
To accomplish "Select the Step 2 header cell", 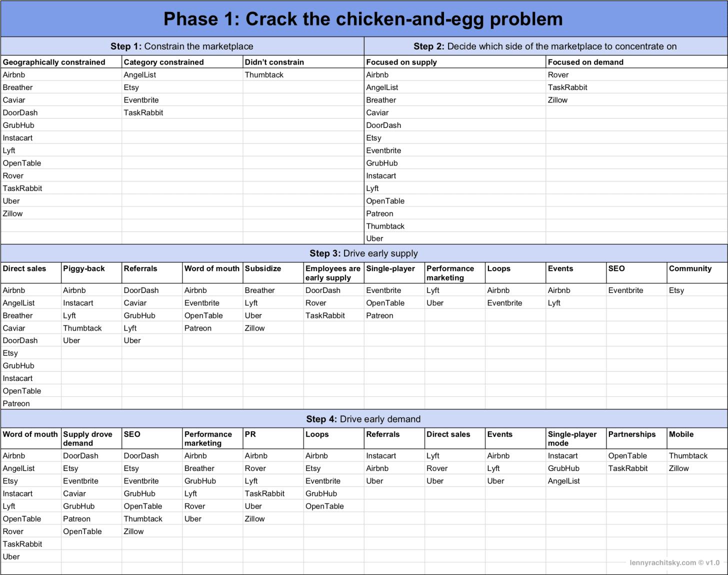I will [x=545, y=46].
